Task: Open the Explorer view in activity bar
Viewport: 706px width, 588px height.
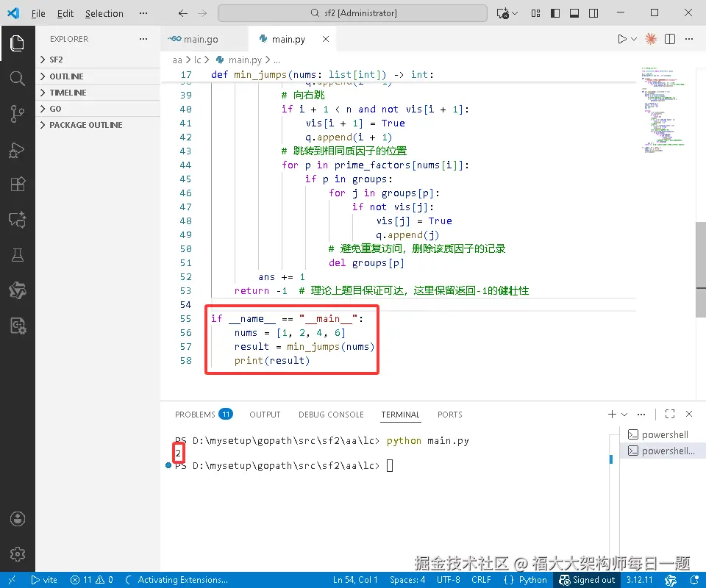Action: (17, 43)
